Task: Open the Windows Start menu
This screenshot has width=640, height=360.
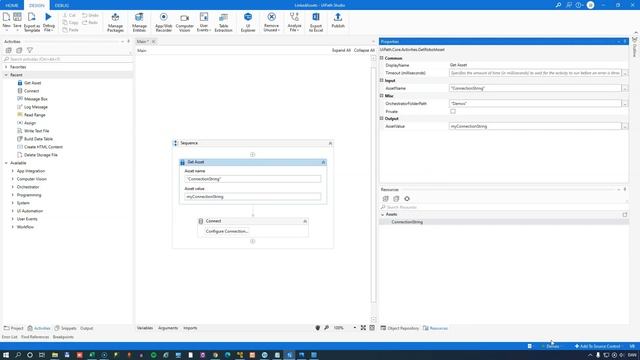Action: (6, 355)
